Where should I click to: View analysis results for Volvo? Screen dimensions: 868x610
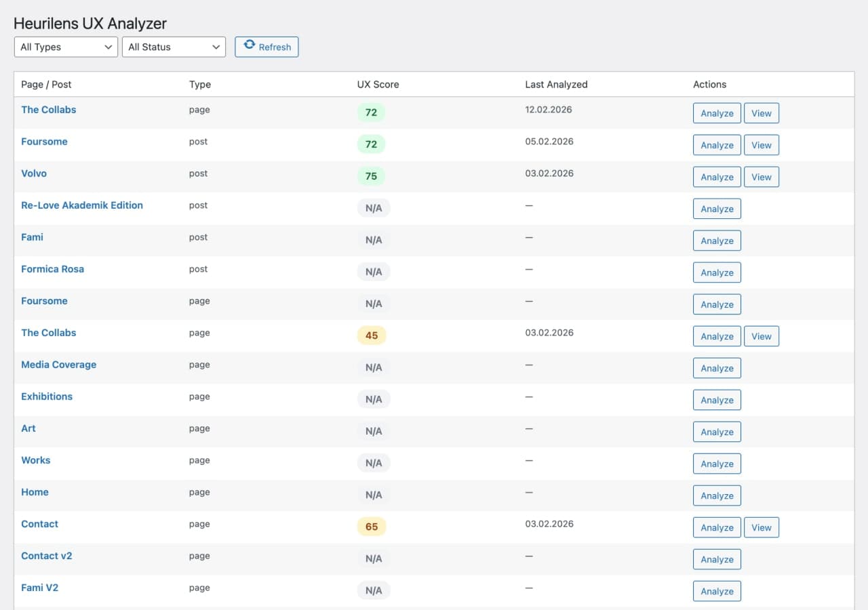pyautogui.click(x=761, y=177)
